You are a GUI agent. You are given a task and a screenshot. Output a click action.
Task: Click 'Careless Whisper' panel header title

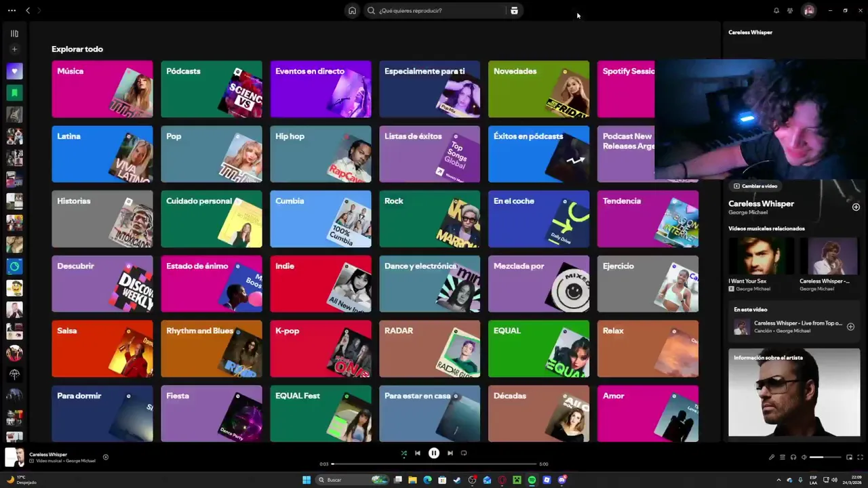click(x=750, y=33)
